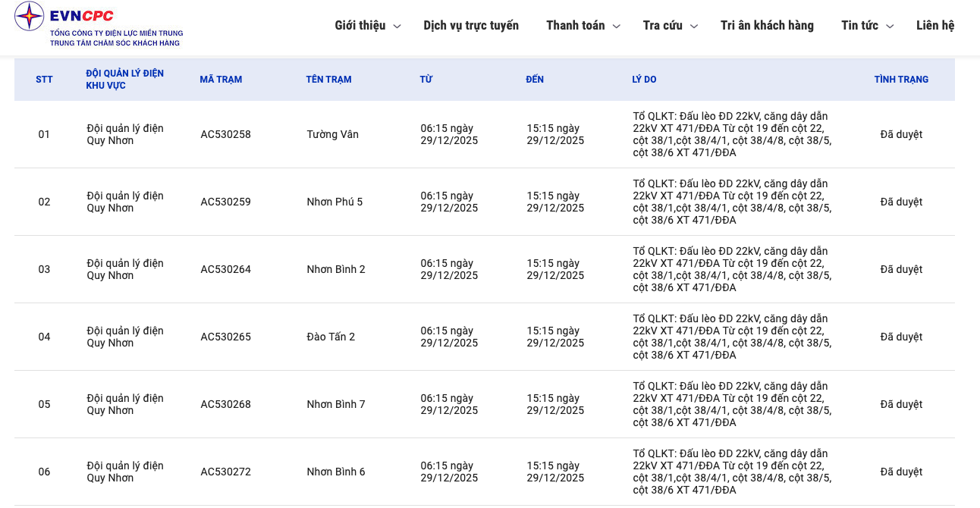Click the EVNCPC logo icon
Viewport: 980px width, 508px height.
(29, 17)
